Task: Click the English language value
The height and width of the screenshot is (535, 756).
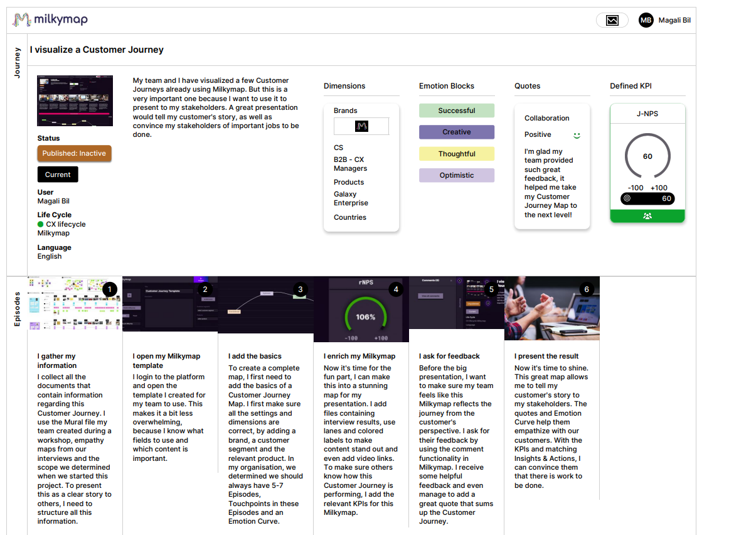Action: coord(50,256)
